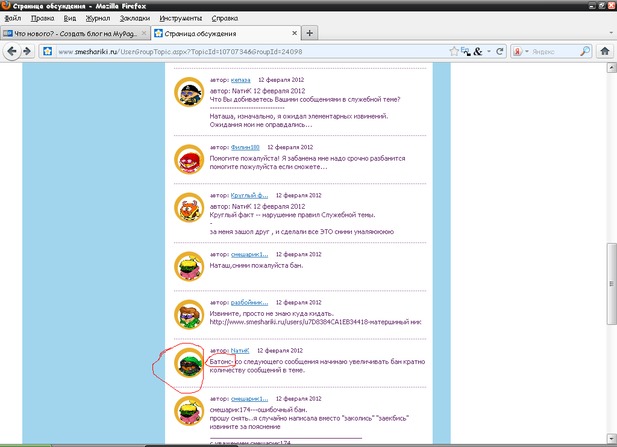Switch to the Что нового? tab
The image size is (617, 447).
[76, 33]
